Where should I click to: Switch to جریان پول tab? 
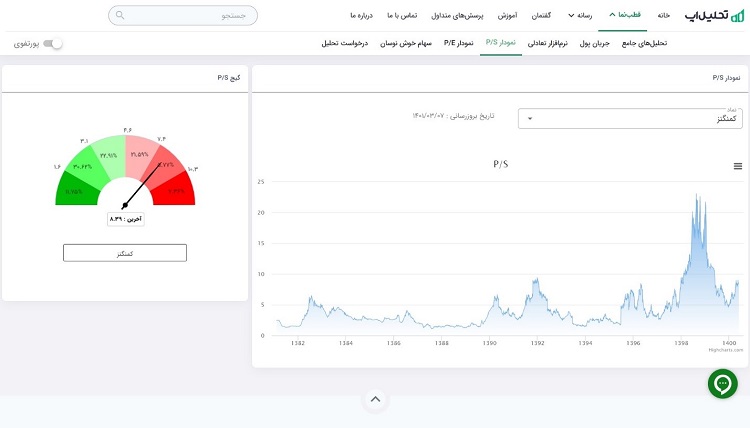click(x=595, y=43)
